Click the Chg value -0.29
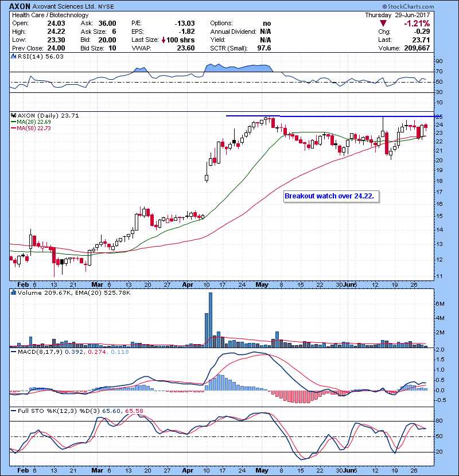Screen dimensions: 459x476 click(x=422, y=32)
